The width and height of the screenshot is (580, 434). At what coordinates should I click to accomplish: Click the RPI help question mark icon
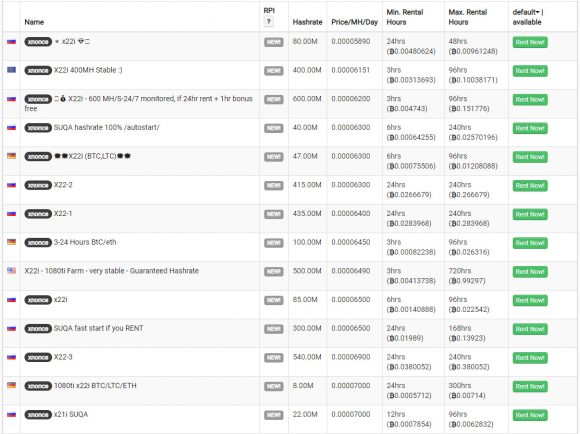(x=269, y=22)
